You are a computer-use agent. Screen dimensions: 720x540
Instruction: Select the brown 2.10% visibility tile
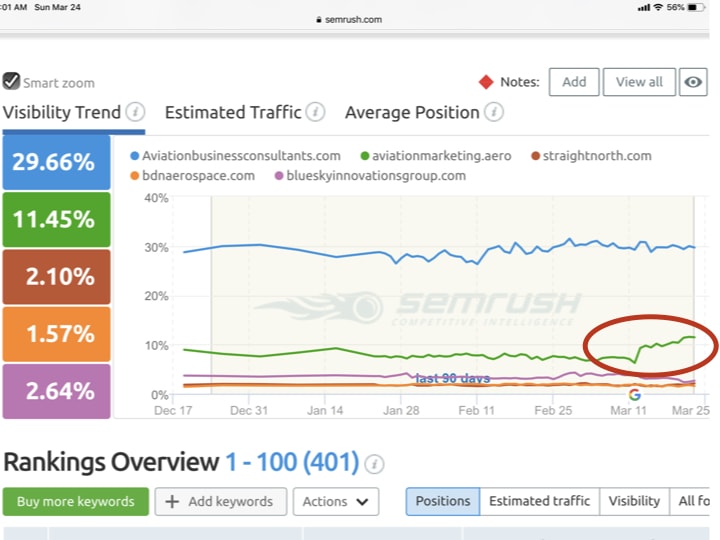56,277
